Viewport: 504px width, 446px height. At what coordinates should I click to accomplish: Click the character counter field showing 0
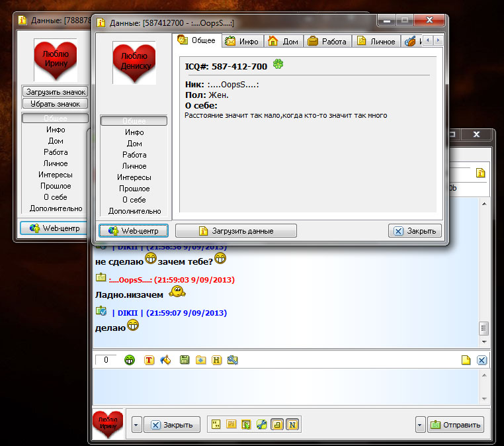click(x=106, y=360)
